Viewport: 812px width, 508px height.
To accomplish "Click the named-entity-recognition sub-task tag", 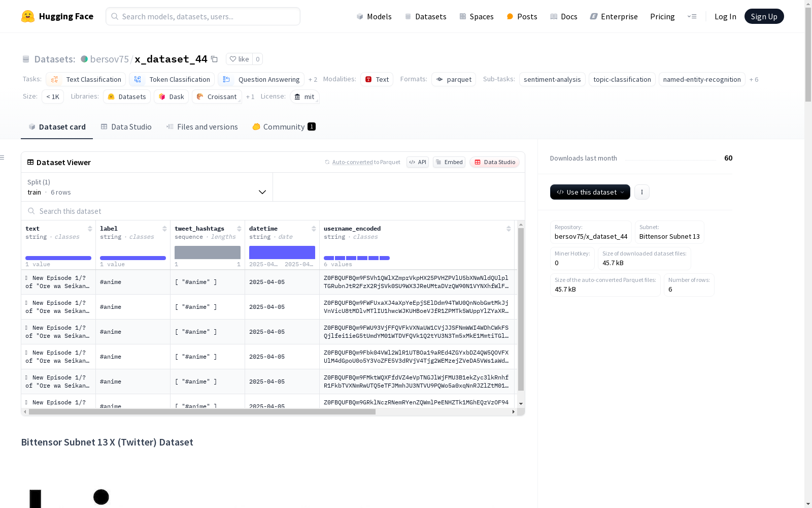I will (x=702, y=79).
